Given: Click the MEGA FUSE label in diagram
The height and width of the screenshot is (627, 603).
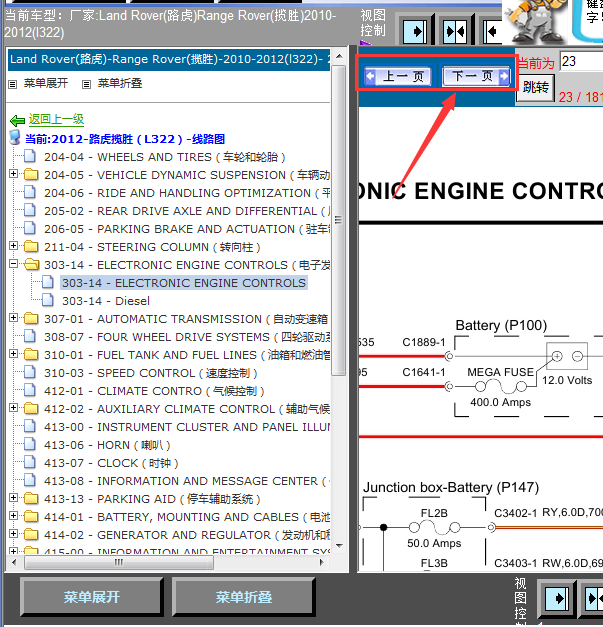Looking at the screenshot, I should pos(501,372).
